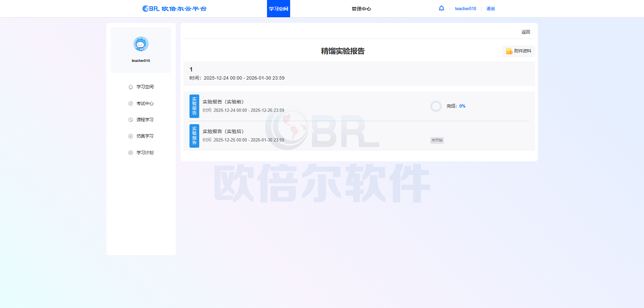The height and width of the screenshot is (308, 644).
Task: Open the 管理中心 top tab
Action: [361, 9]
